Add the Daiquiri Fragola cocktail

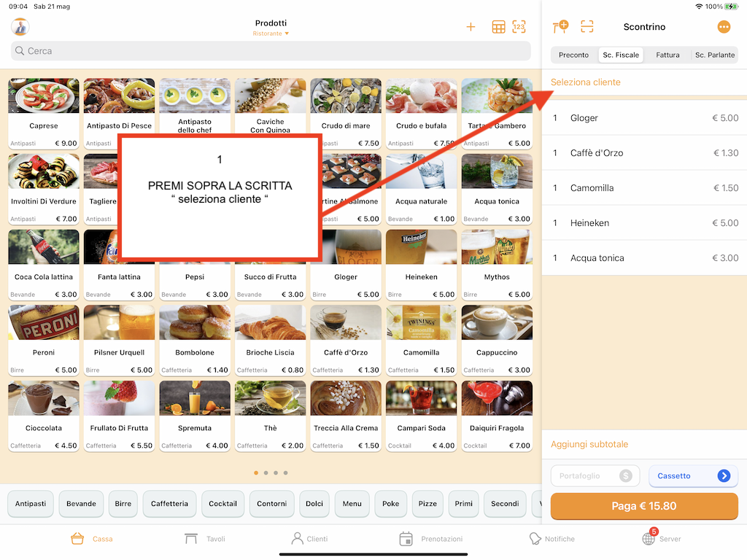pyautogui.click(x=497, y=416)
